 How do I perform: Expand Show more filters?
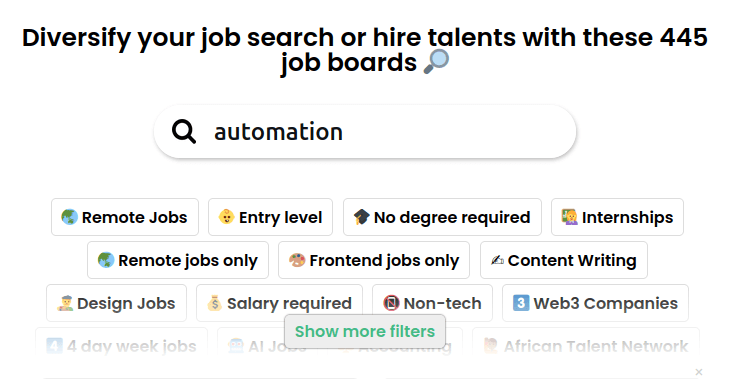tap(365, 331)
